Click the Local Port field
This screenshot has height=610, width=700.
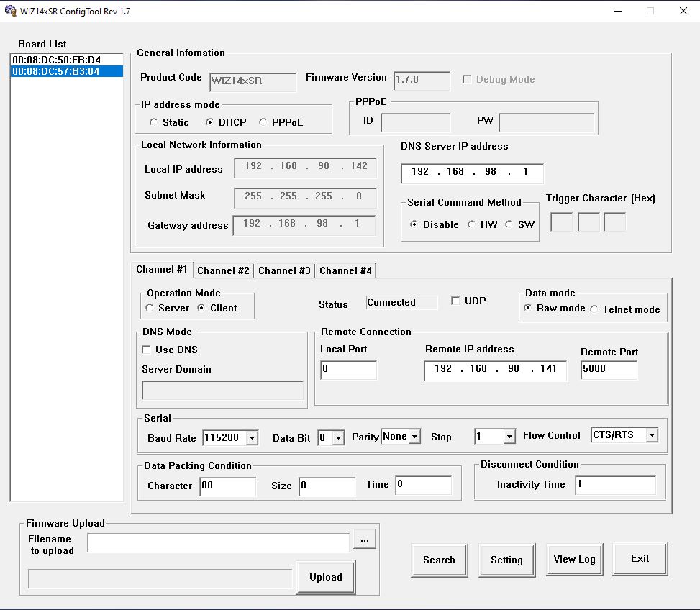[349, 370]
